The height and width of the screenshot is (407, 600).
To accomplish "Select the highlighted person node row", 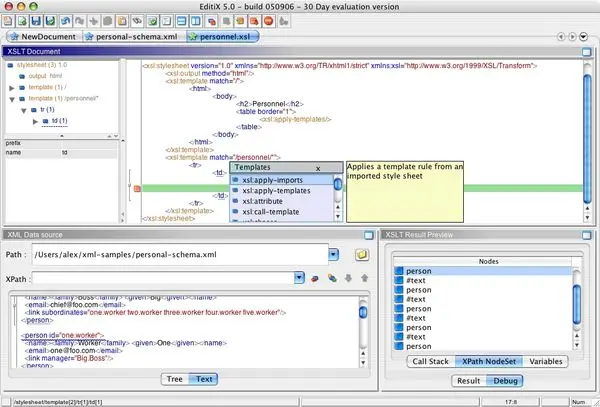I will (482, 271).
